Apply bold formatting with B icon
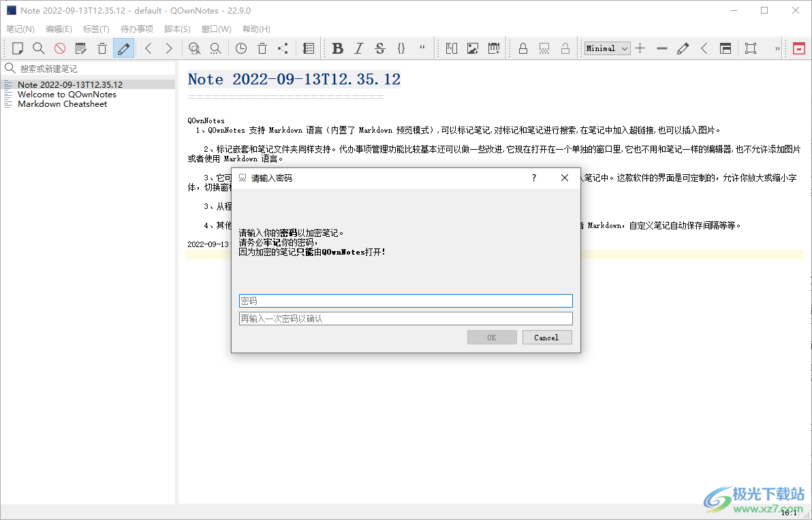 (x=338, y=48)
